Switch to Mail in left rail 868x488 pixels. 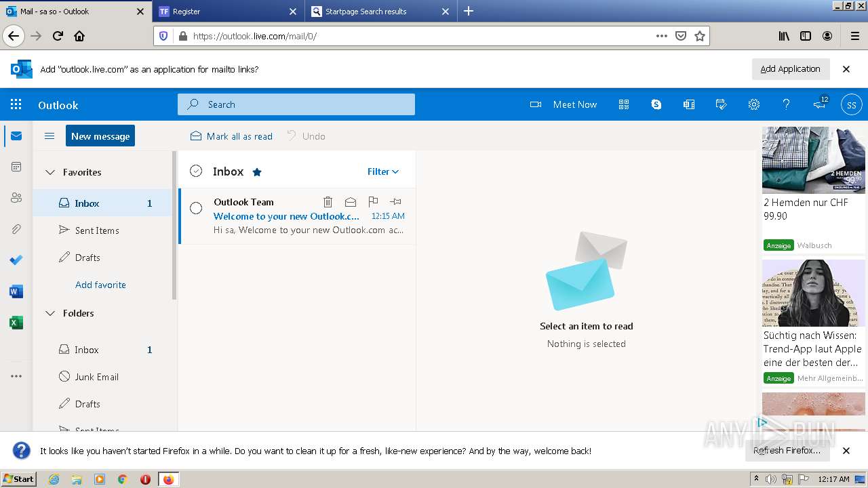coord(16,136)
